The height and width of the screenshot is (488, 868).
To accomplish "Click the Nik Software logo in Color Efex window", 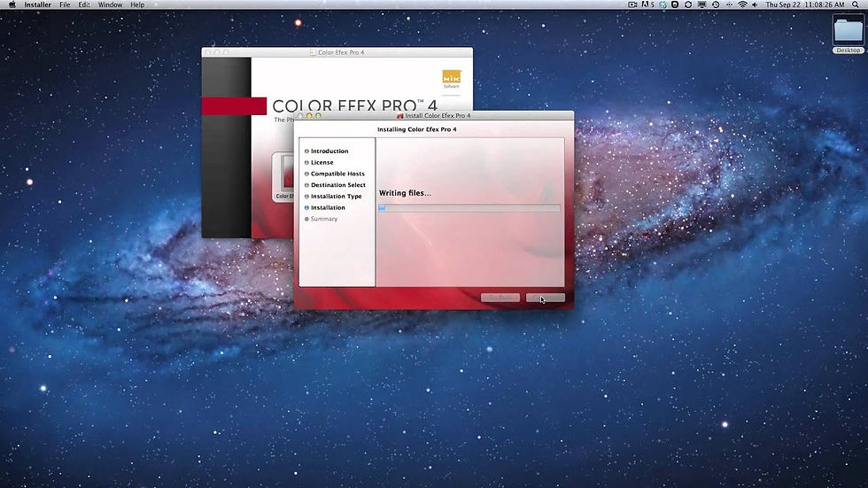I will point(451,80).
